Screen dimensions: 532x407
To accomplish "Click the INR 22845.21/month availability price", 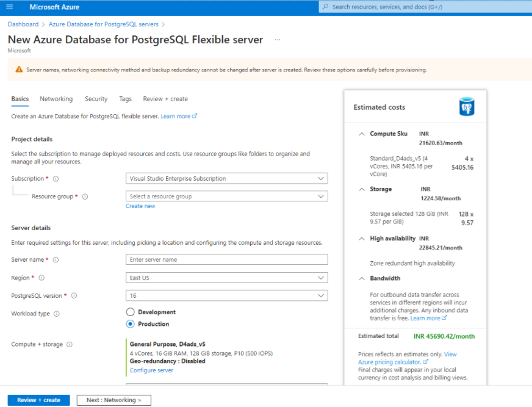I will point(440,243).
